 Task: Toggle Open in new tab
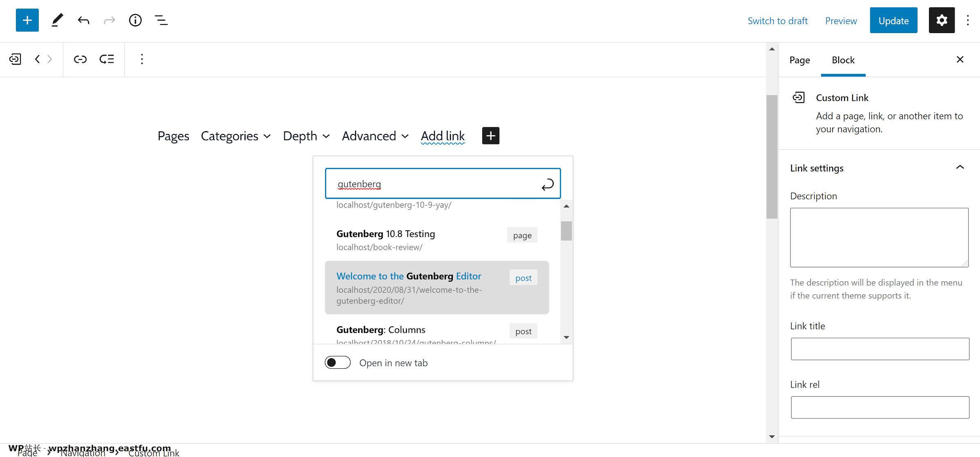click(338, 363)
